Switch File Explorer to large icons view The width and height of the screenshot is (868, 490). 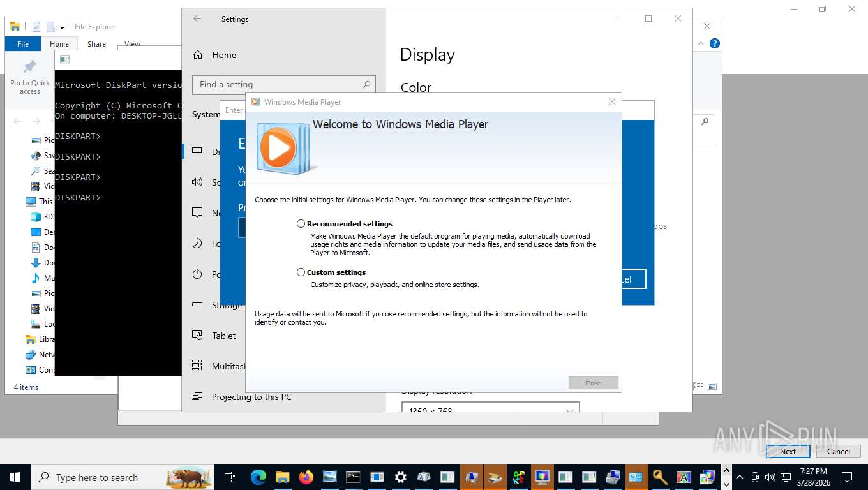click(x=712, y=387)
